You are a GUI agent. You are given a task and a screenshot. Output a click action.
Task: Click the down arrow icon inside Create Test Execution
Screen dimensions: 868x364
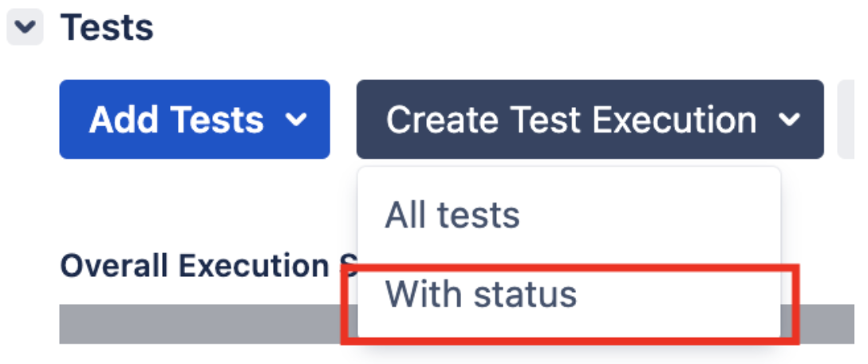pyautogui.click(x=789, y=120)
